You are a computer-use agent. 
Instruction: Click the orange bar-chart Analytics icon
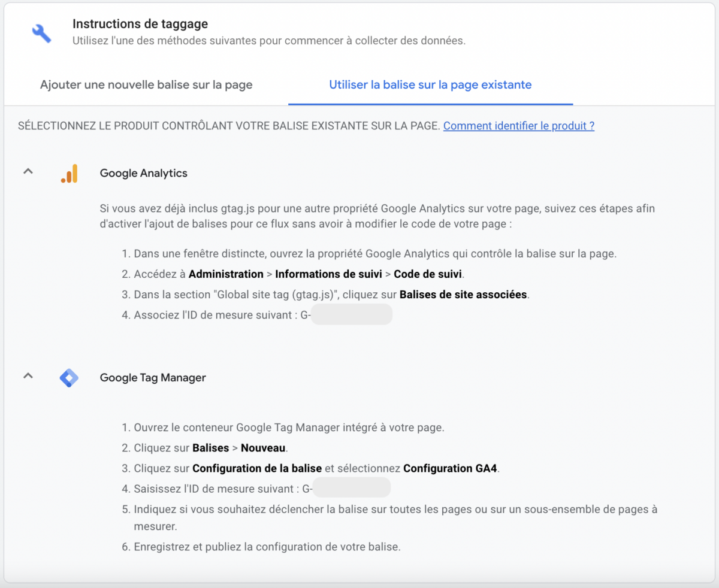pyautogui.click(x=69, y=172)
